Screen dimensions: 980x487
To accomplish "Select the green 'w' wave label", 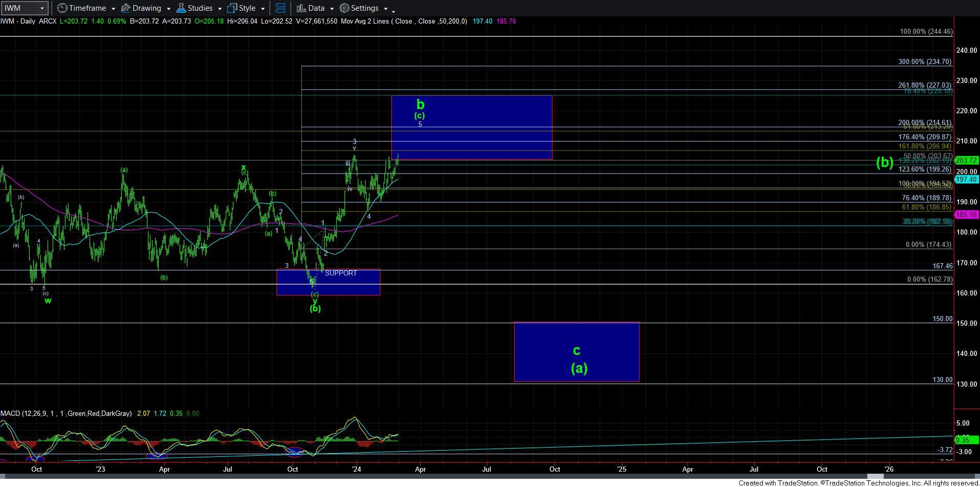I will [48, 301].
